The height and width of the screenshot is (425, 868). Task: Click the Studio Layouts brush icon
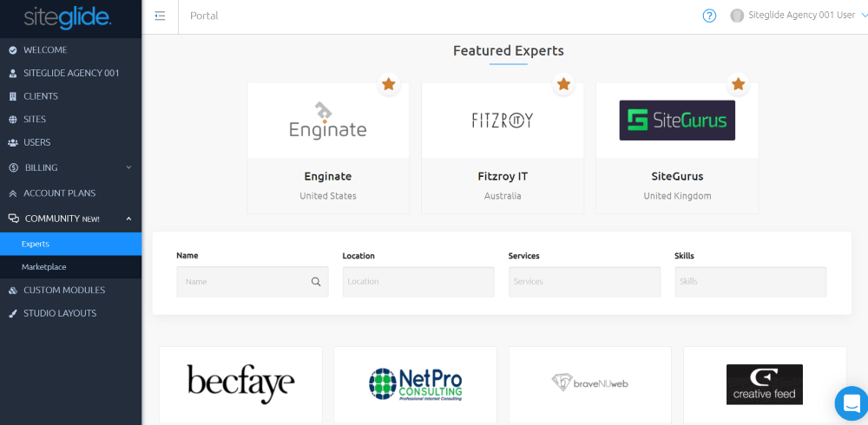click(13, 314)
